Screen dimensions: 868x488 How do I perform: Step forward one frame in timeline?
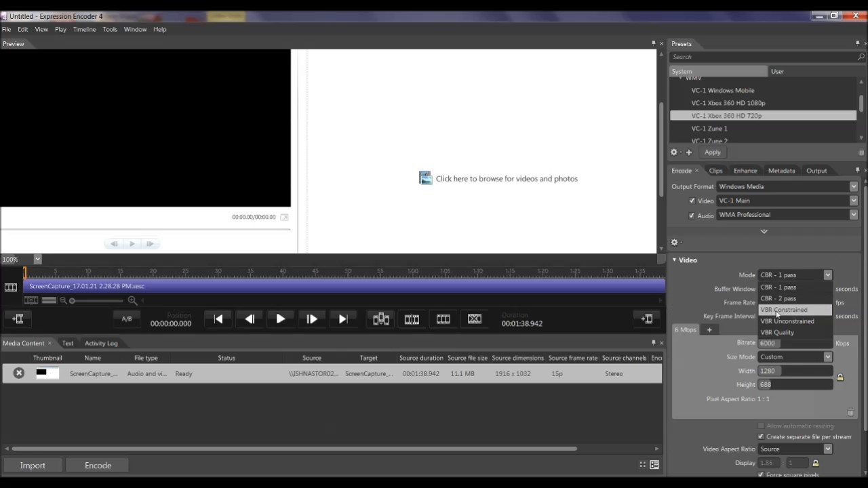311,319
